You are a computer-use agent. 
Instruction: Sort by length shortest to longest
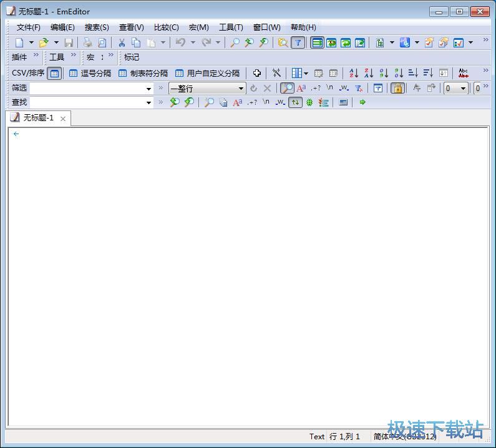[414, 73]
